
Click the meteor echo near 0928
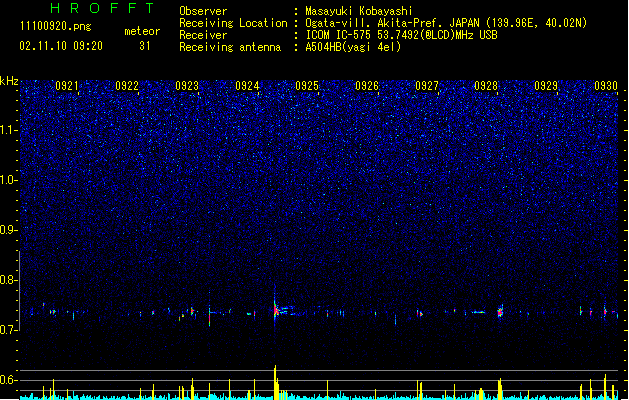[500, 311]
